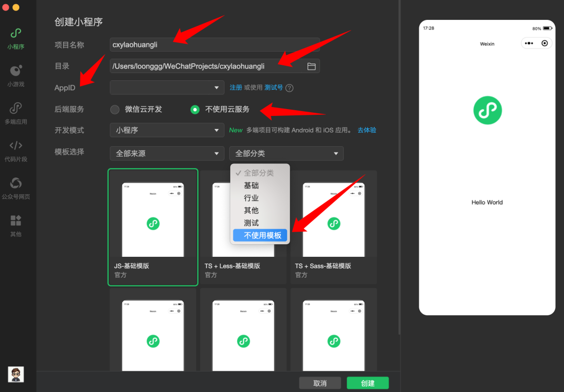This screenshot has width=564, height=392.
Task: Open the 其他 sidebar section
Action: tap(16, 226)
